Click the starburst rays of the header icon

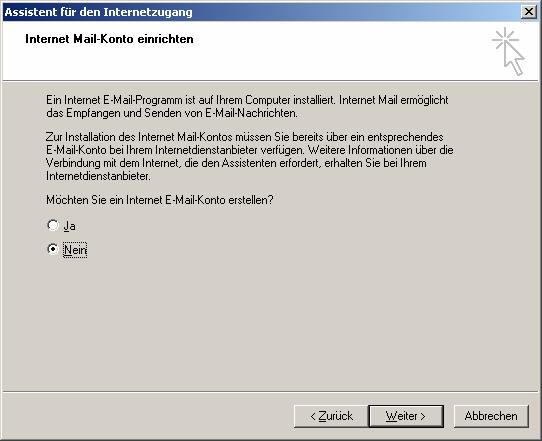pos(505,38)
